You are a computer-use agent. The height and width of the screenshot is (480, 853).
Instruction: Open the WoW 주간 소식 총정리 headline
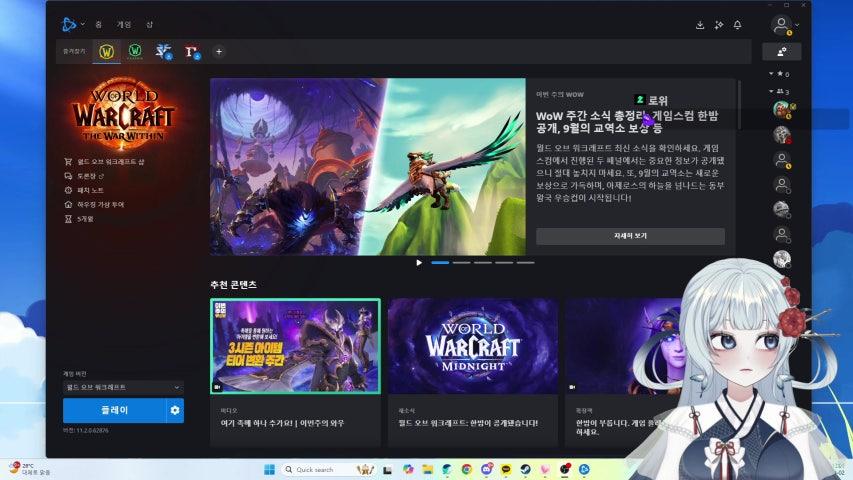(x=627, y=122)
